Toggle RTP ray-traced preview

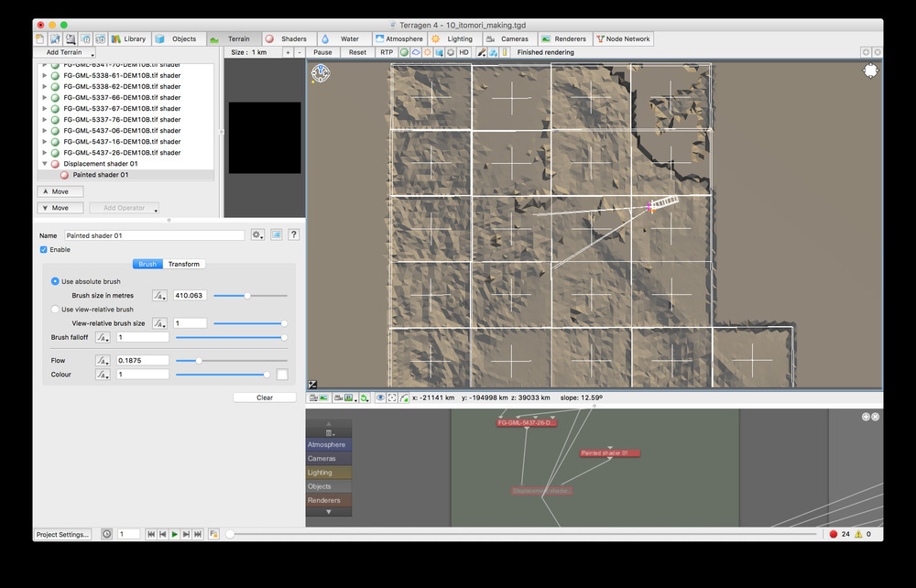387,52
